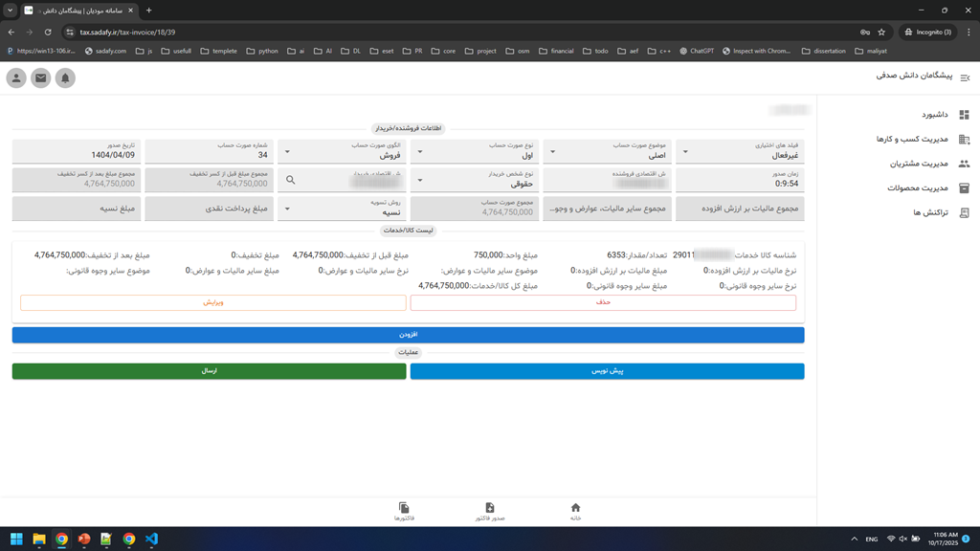Collapse the sidebar menu toggle icon
The image size is (980, 551).
[965, 77]
